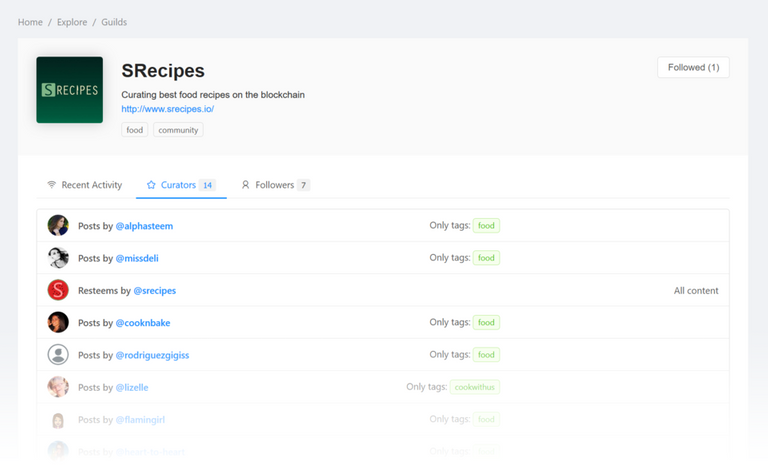This screenshot has width=768, height=468.
Task: Click the Followers count badge 7
Action: [304, 185]
